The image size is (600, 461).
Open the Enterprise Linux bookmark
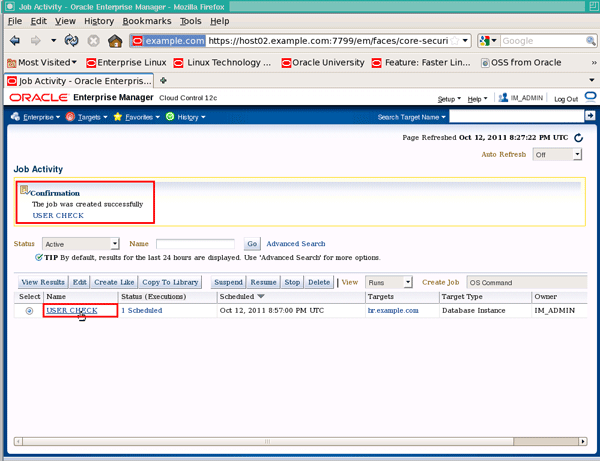click(x=126, y=62)
